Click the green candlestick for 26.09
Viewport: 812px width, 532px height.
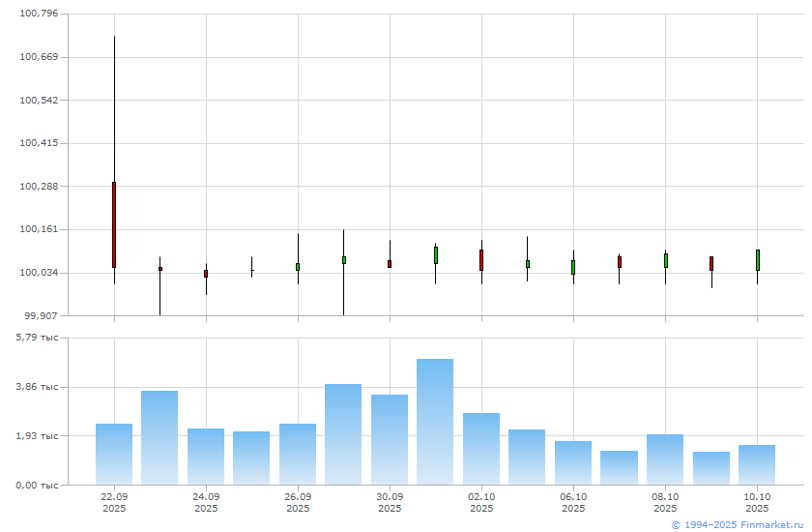coord(298,267)
